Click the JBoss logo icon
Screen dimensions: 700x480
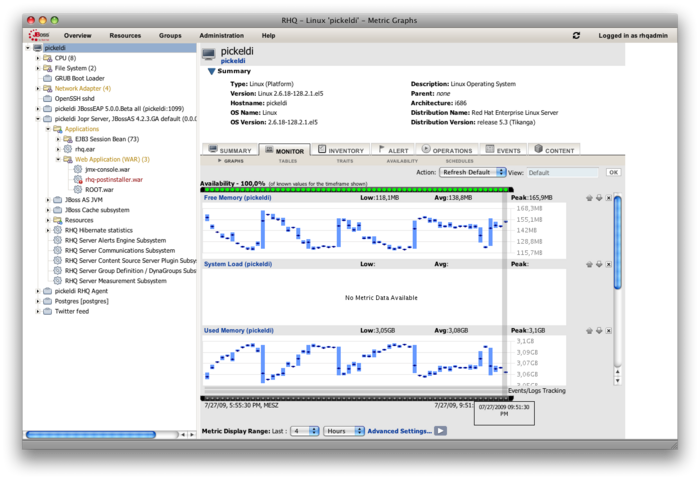pyautogui.click(x=39, y=35)
